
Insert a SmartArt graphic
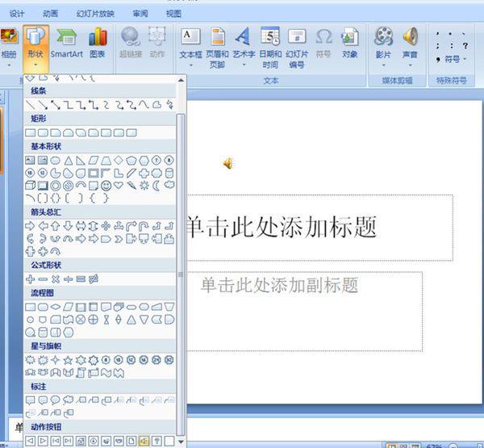(x=66, y=44)
